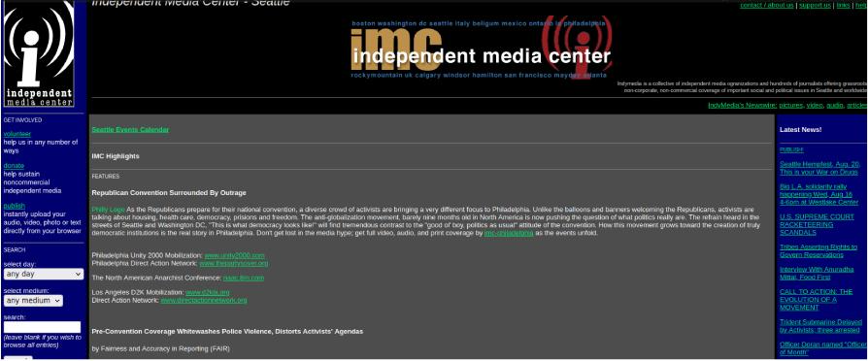Open Big L.A. solidarity rally news item
Viewport: 868px width, 361px height.
pyautogui.click(x=819, y=194)
